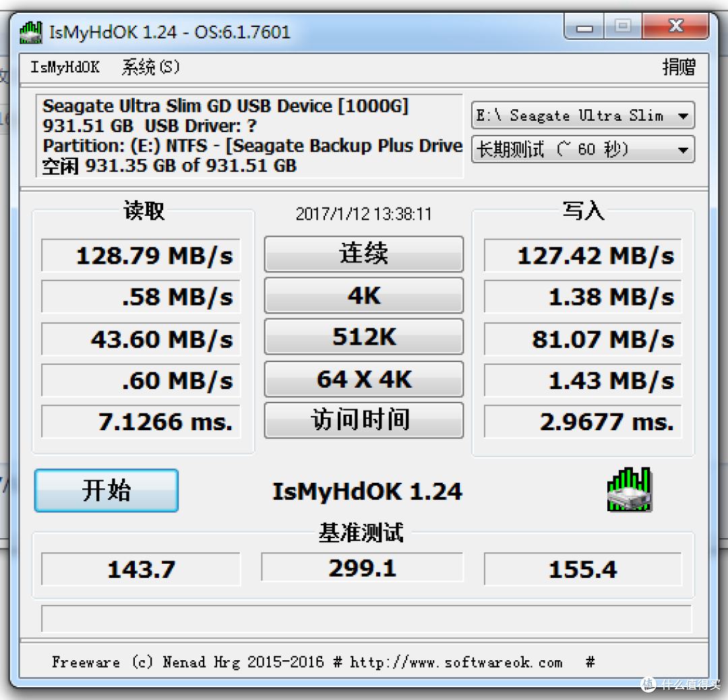This screenshot has width=728, height=700.
Task: Open the IsMyHdOK menu
Action: click(x=65, y=67)
